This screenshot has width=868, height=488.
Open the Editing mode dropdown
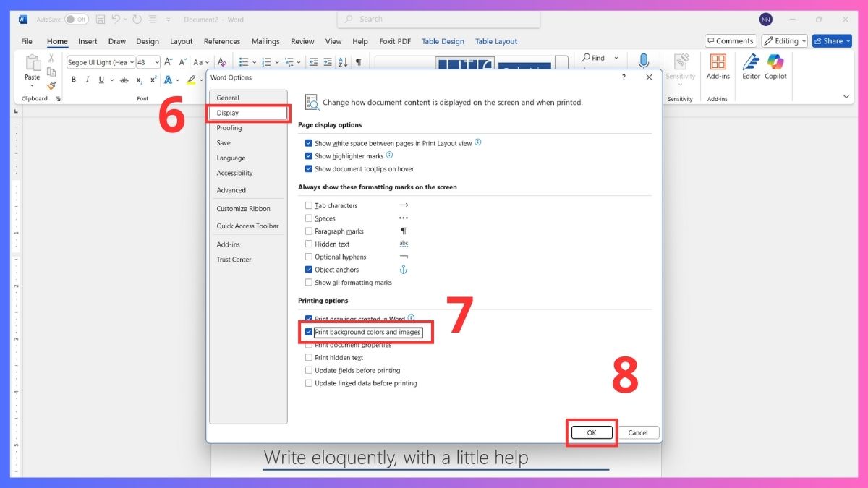pos(784,41)
